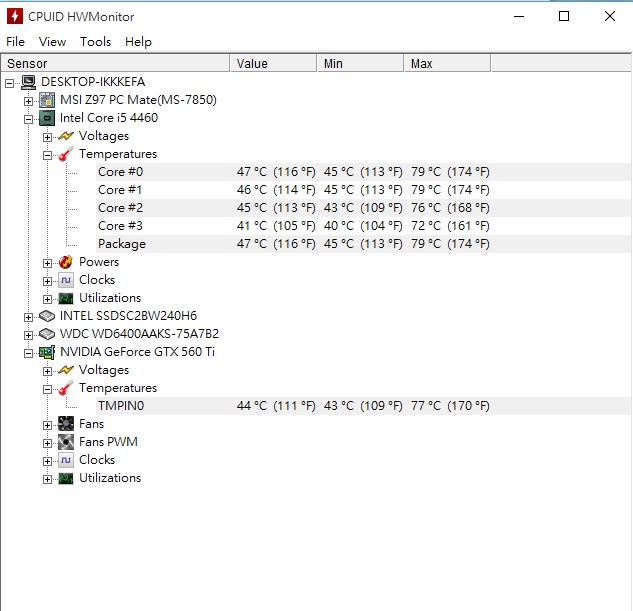Expand the CPU Clocks node
Viewport: 633px width, 611px height.
(x=47, y=281)
